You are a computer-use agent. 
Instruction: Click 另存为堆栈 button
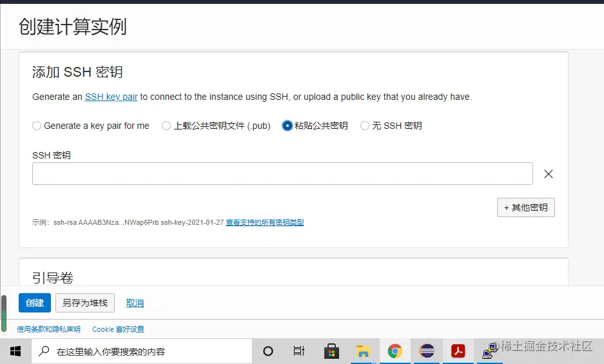tap(85, 303)
